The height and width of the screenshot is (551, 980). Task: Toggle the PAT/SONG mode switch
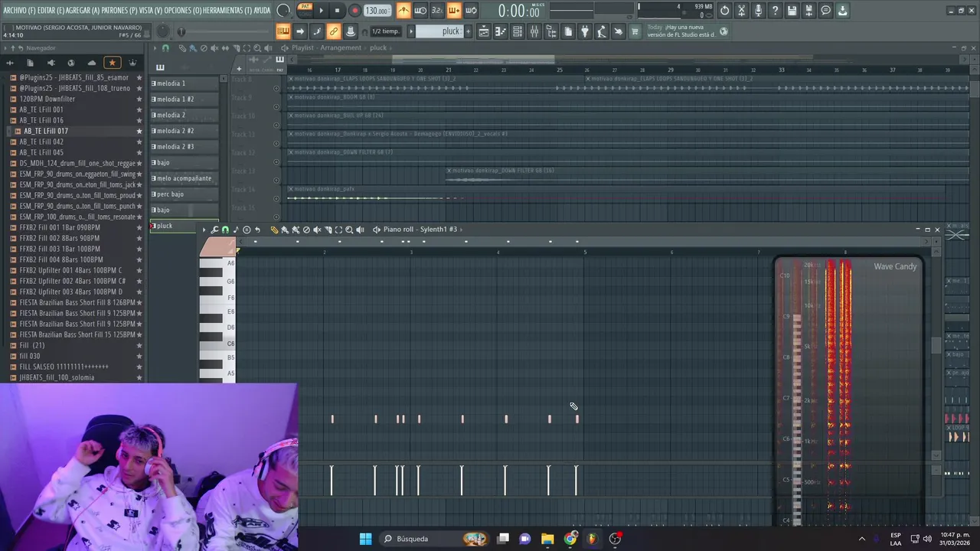click(305, 11)
